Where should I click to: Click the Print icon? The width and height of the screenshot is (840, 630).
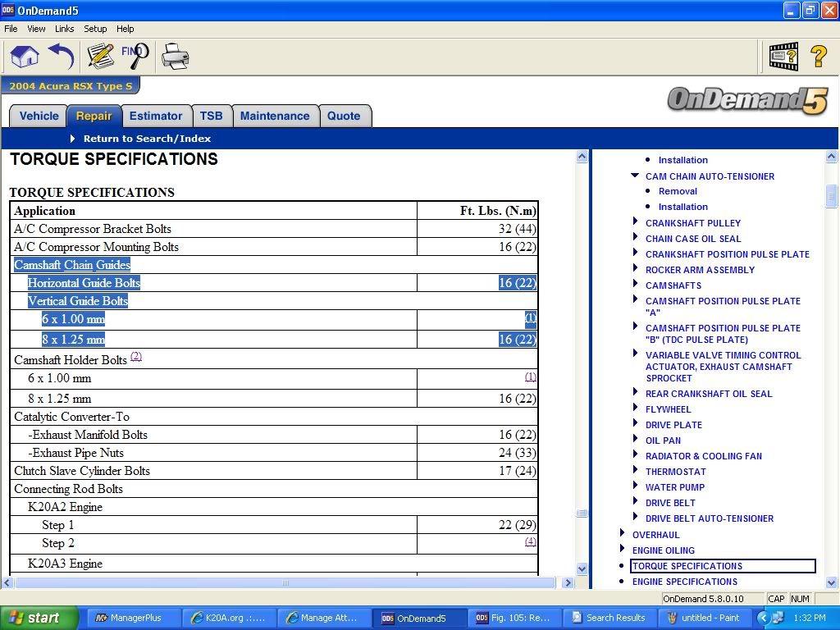(175, 57)
